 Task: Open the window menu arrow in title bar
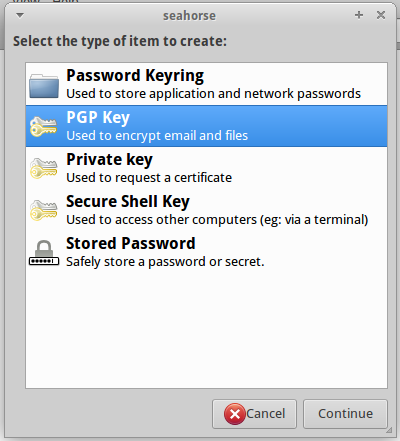click(x=20, y=15)
